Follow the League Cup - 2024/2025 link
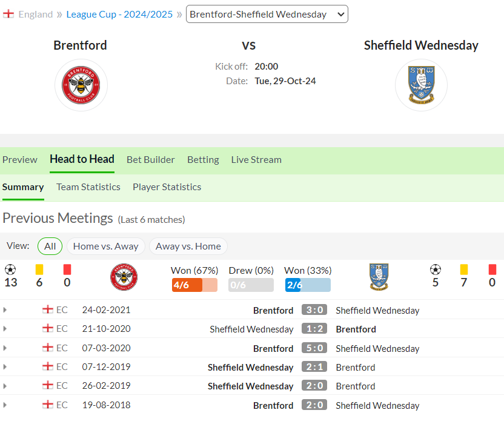 (x=119, y=14)
